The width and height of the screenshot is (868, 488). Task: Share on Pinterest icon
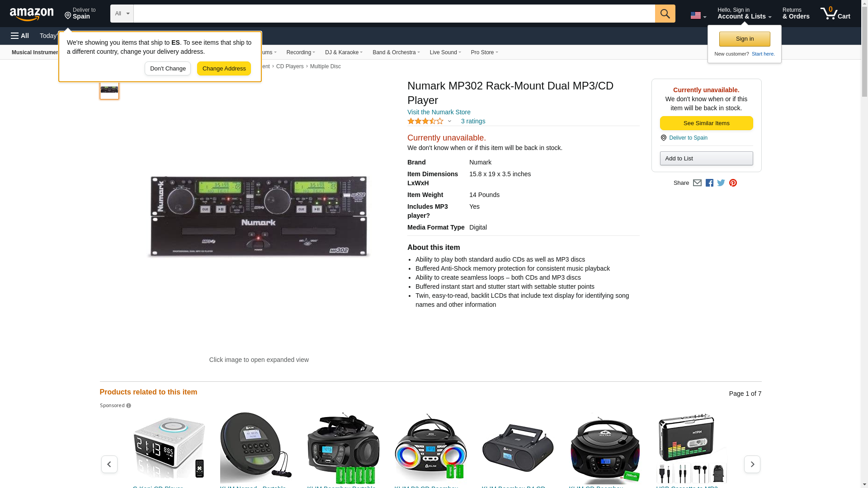[733, 183]
